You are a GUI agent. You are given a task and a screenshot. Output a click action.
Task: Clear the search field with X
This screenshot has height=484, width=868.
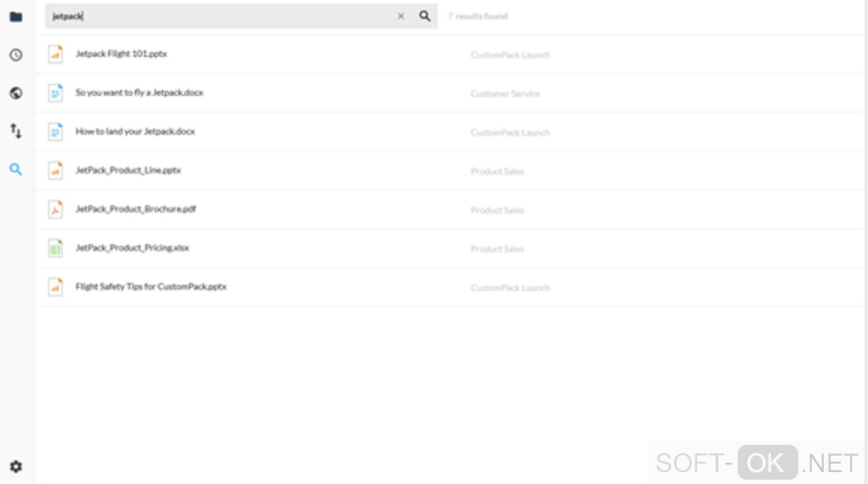[x=401, y=16]
